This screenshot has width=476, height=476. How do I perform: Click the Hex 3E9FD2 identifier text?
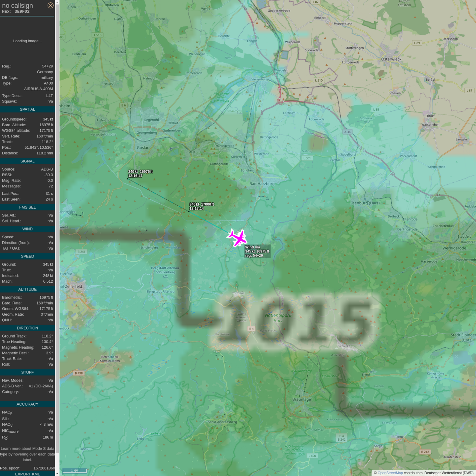coord(16,12)
